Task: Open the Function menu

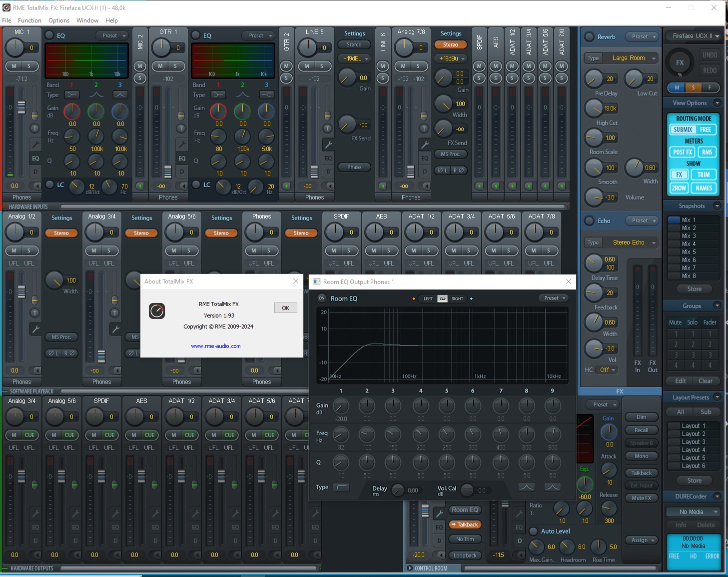Action: (x=29, y=20)
